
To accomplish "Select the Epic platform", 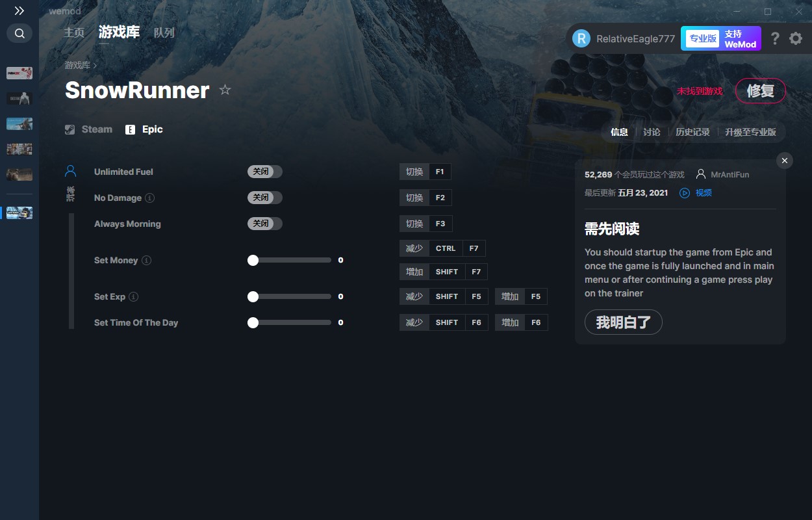I will click(144, 129).
